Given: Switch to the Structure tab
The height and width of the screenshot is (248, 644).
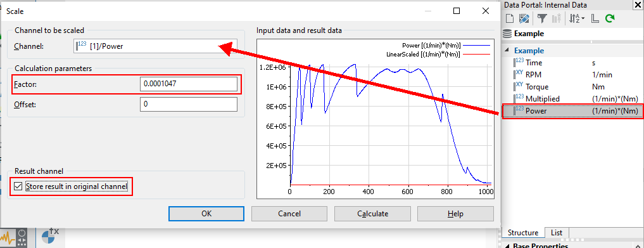Looking at the screenshot, I should coord(523,232).
